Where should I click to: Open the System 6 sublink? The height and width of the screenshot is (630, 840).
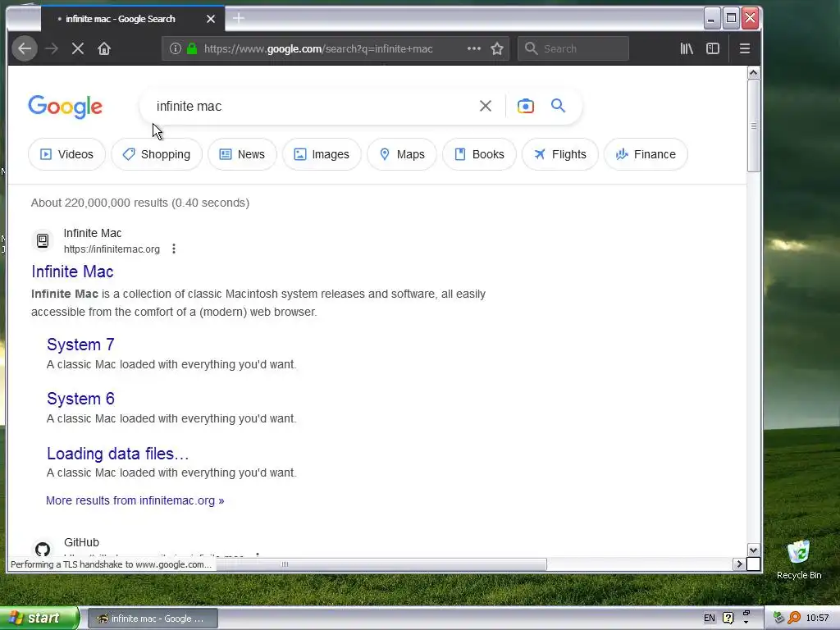click(80, 399)
